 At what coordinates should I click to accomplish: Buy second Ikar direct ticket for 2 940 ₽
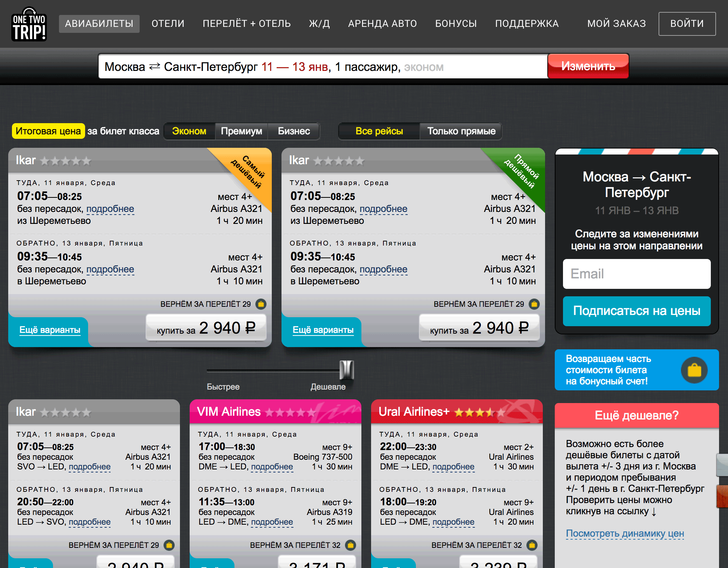pyautogui.click(x=479, y=328)
